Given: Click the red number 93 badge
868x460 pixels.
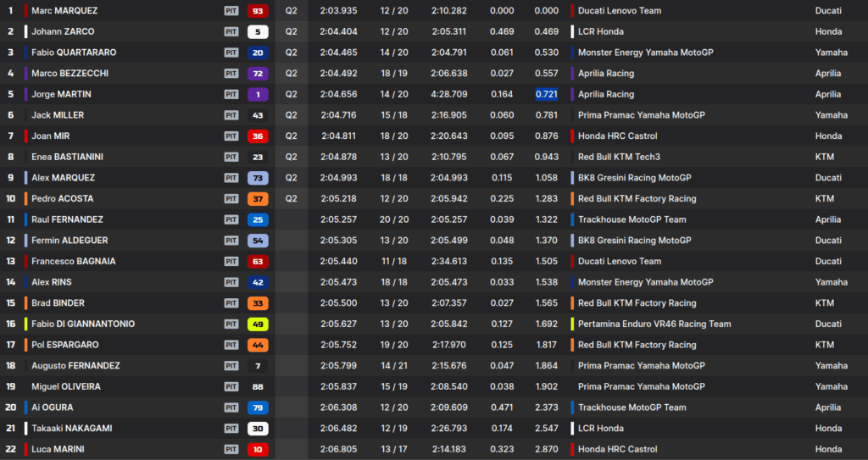Looking at the screenshot, I should click(258, 10).
